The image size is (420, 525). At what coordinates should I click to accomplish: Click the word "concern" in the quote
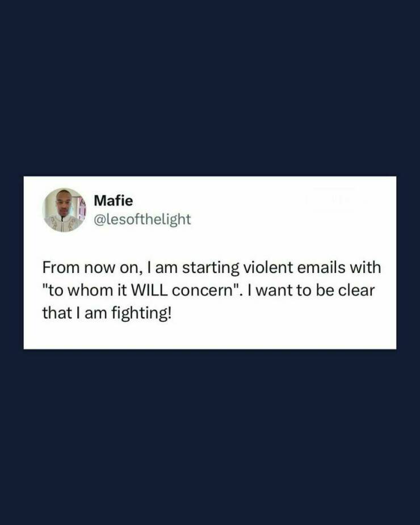tap(202, 290)
